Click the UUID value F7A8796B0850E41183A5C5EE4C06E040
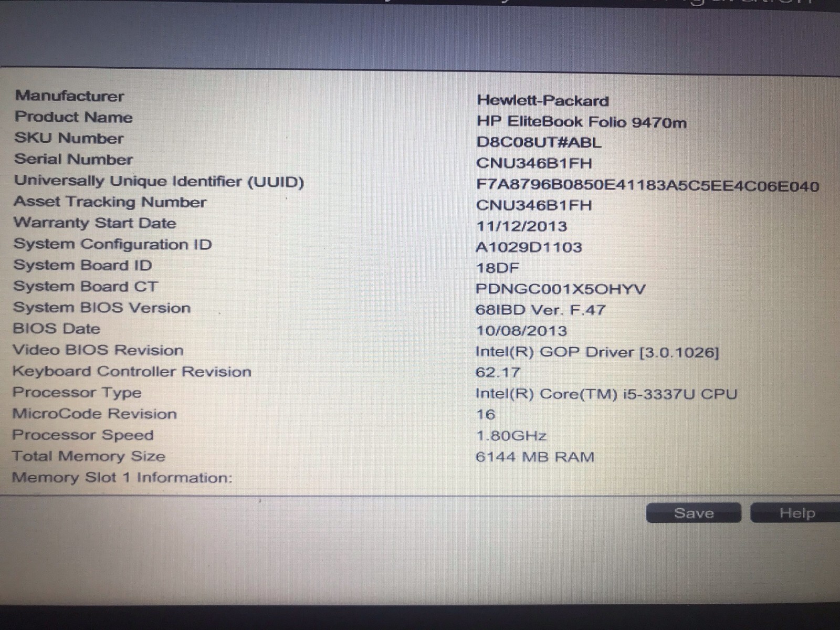This screenshot has height=630, width=840. (x=647, y=186)
